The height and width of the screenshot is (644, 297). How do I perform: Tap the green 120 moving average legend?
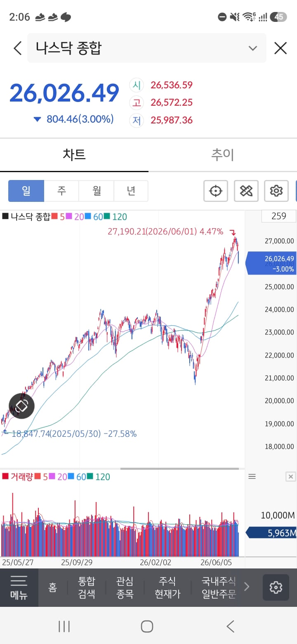click(115, 216)
